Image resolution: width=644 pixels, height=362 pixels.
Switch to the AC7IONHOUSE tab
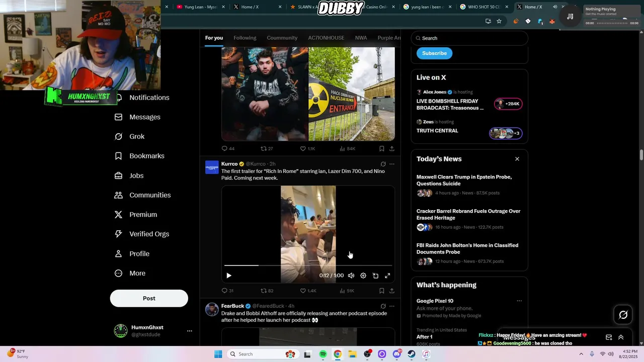[x=326, y=38]
